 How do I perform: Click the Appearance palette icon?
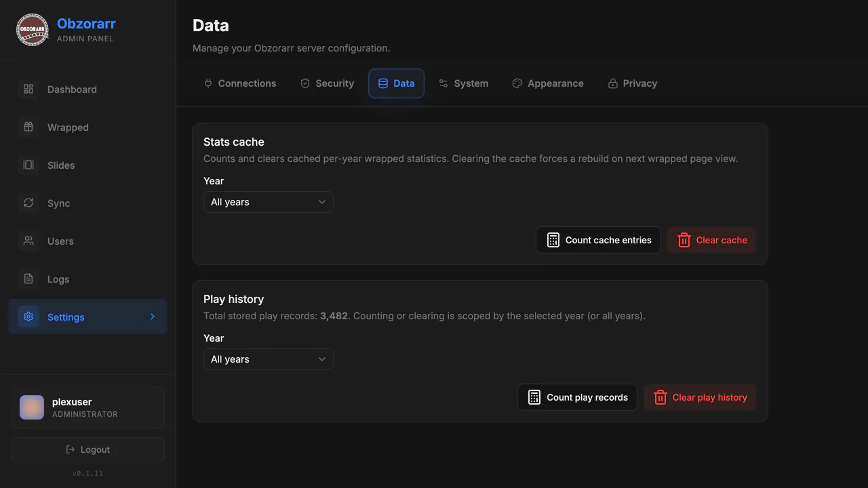click(x=517, y=83)
